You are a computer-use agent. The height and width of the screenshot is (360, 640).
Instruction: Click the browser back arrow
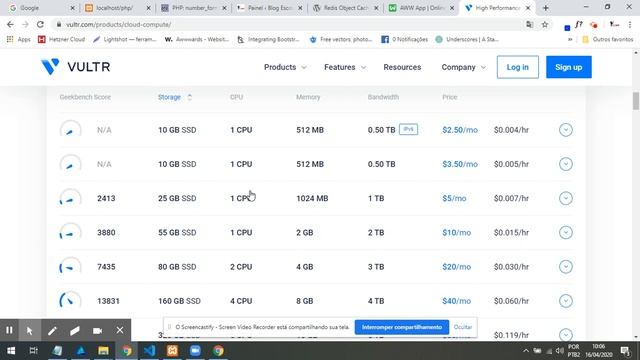10,24
